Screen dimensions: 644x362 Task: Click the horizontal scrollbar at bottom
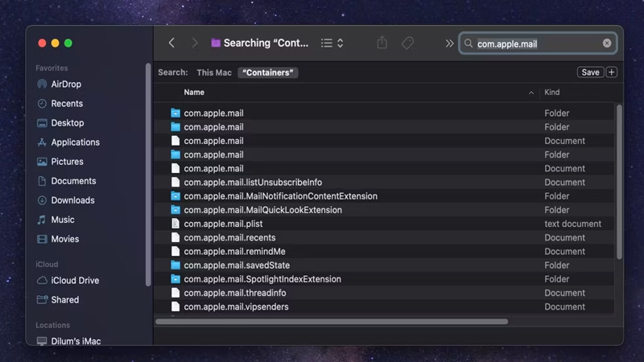332,321
